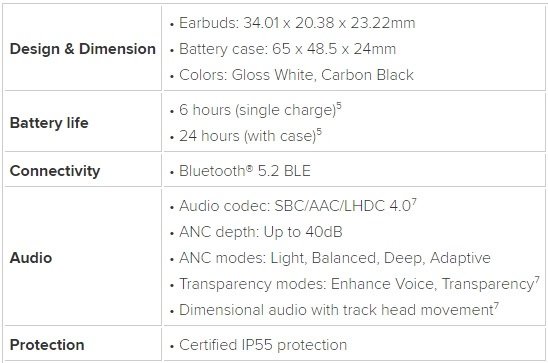Select the Bluetooth 5.2 BLE entry

tap(245, 171)
